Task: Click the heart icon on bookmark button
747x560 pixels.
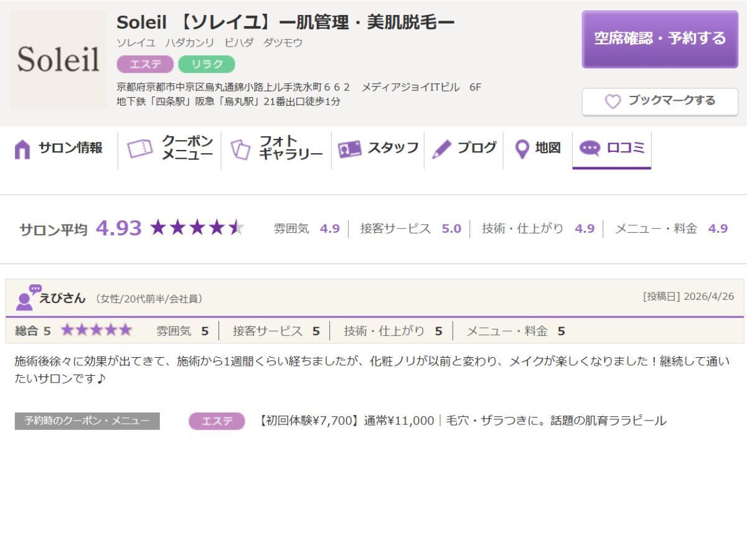Action: click(613, 101)
